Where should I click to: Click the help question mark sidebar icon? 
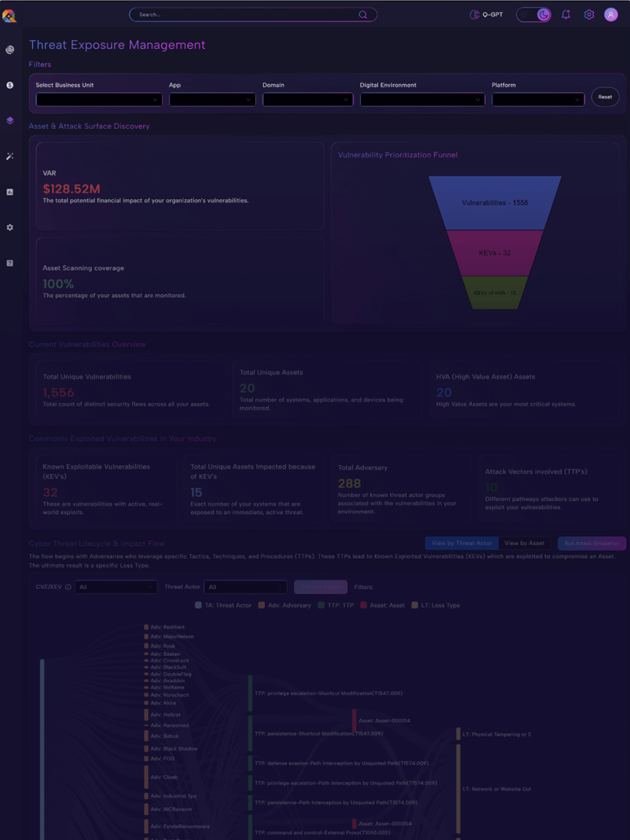[x=10, y=263]
